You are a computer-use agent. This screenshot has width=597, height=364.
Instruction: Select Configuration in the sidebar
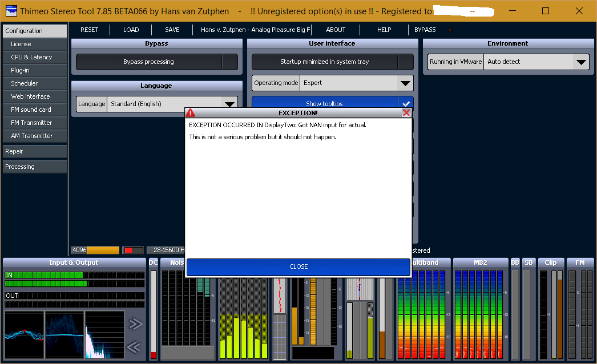point(35,31)
